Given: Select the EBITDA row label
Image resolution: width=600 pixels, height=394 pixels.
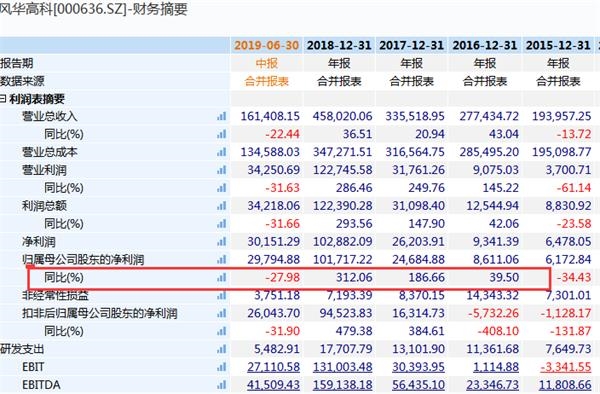Looking at the screenshot, I should coord(41,385).
